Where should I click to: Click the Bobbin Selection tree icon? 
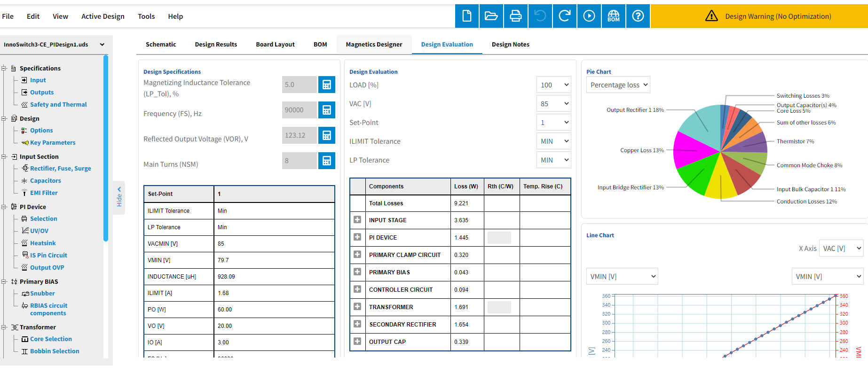coord(24,351)
